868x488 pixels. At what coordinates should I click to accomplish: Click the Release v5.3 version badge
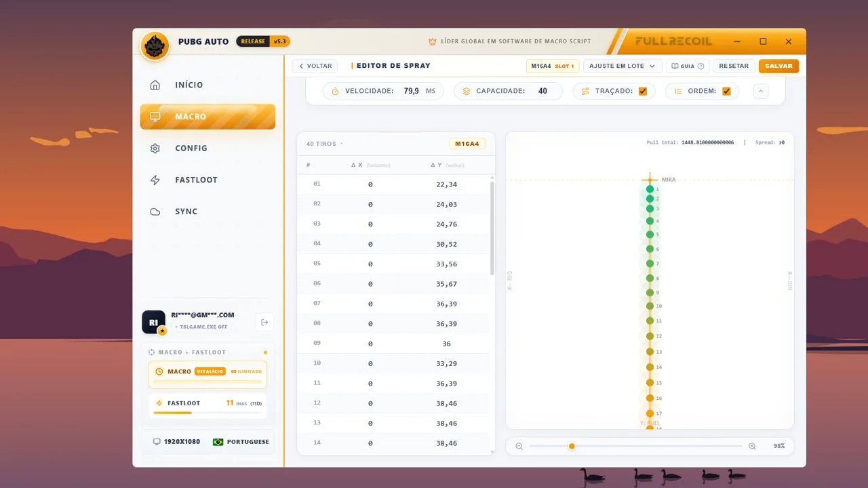263,41
